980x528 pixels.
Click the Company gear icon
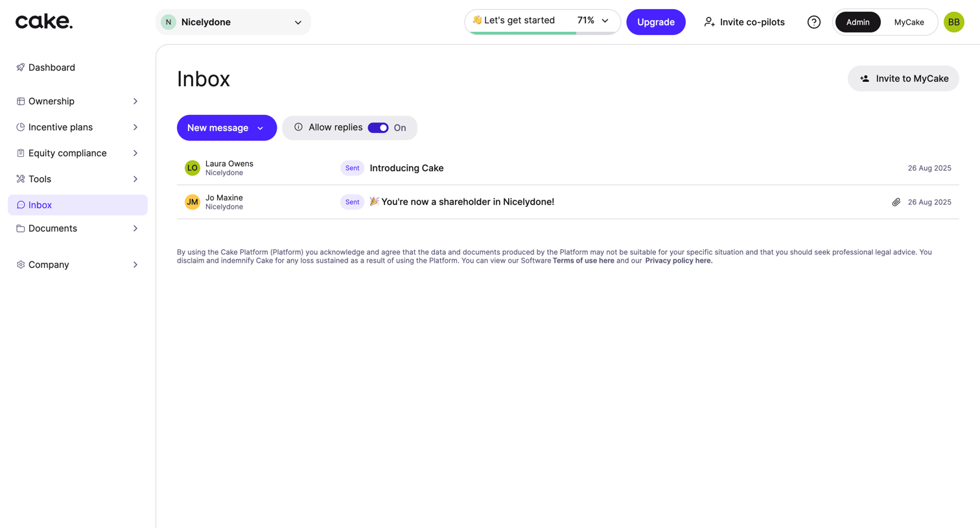click(21, 265)
